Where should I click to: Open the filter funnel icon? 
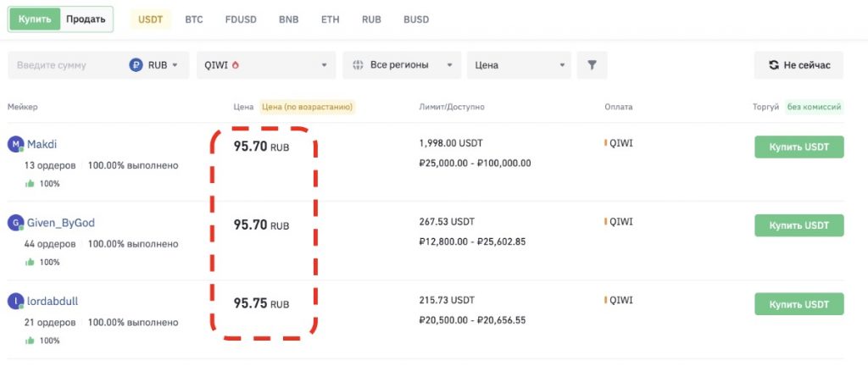click(592, 65)
